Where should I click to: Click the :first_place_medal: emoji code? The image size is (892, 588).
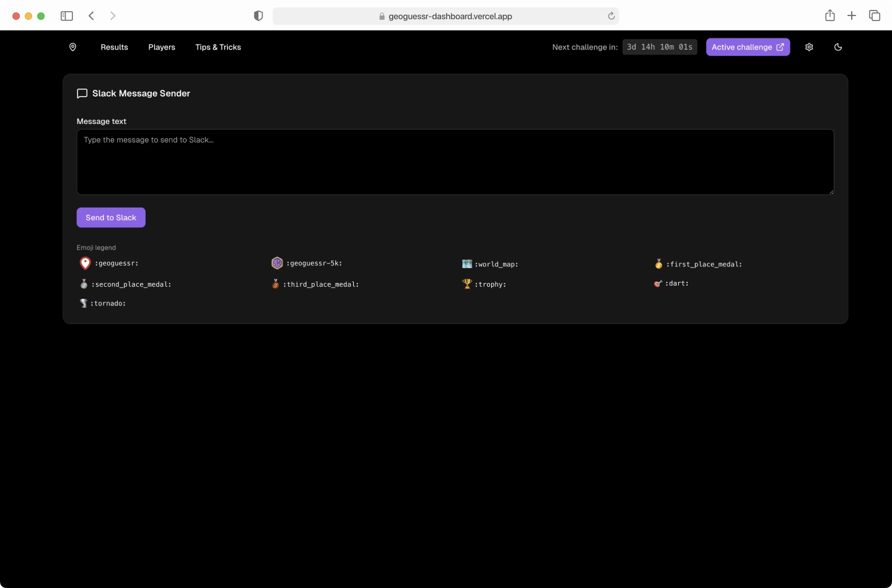[x=704, y=265]
